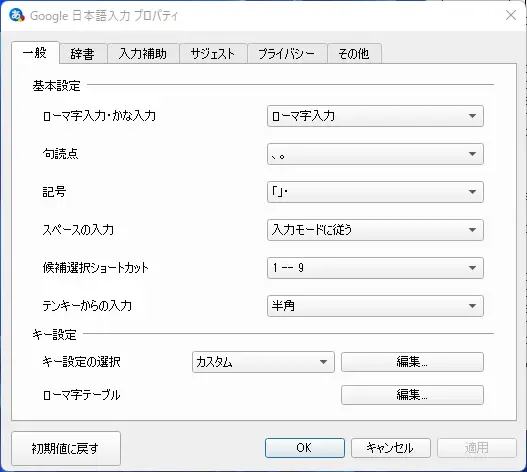The image size is (527, 472).
Task: Expand the 候補選択ショートカット dropdown
Action: click(375, 268)
